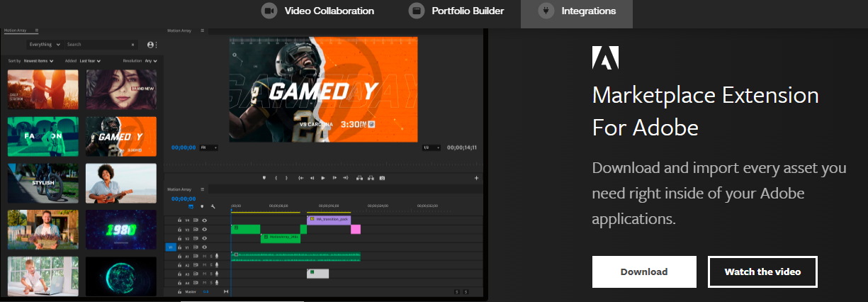Image resolution: width=868 pixels, height=302 pixels.
Task: Select the Lovely Slideshow couple thumbnail
Action: (43, 90)
